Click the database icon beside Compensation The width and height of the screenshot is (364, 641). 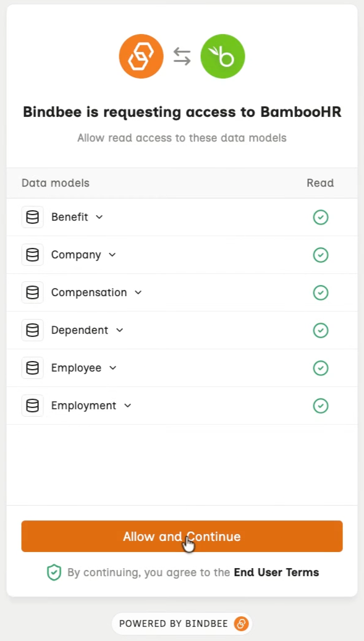(x=33, y=292)
